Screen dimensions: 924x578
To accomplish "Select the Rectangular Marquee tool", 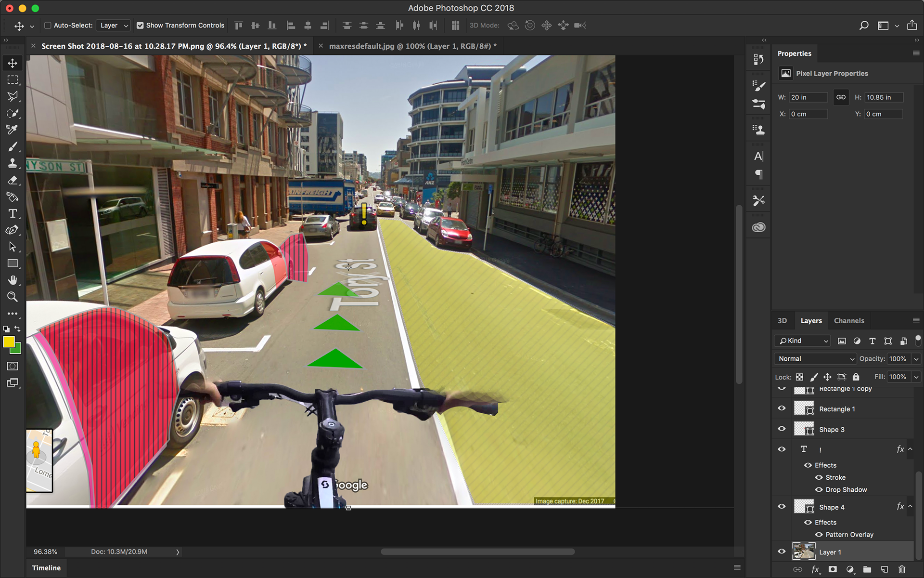I will coord(13,80).
